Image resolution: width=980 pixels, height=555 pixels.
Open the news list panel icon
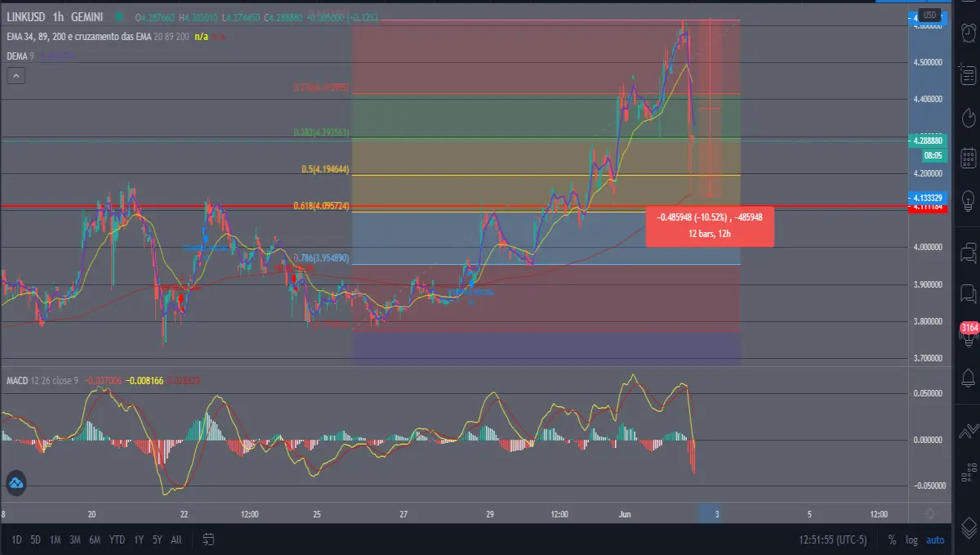coord(969,75)
